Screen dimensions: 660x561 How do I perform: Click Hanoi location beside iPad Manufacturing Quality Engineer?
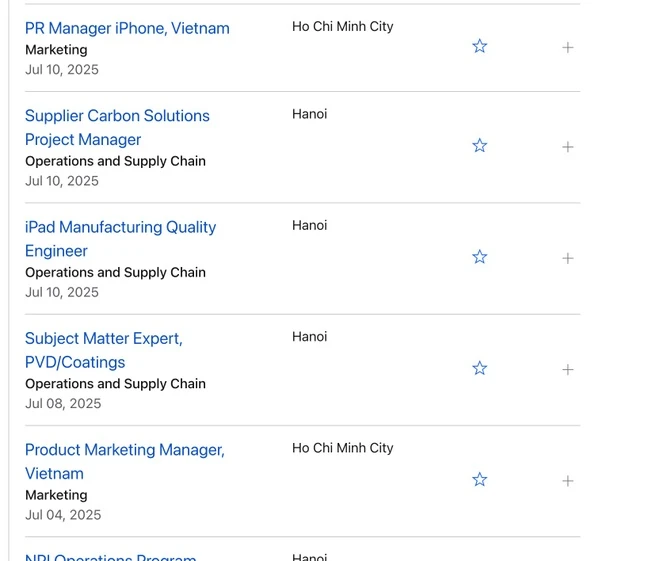(x=309, y=225)
